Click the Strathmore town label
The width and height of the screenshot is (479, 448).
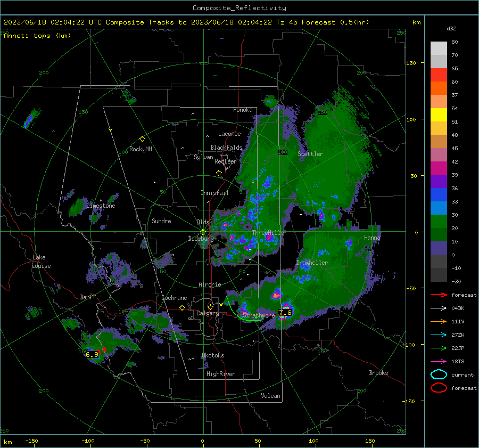(x=259, y=315)
